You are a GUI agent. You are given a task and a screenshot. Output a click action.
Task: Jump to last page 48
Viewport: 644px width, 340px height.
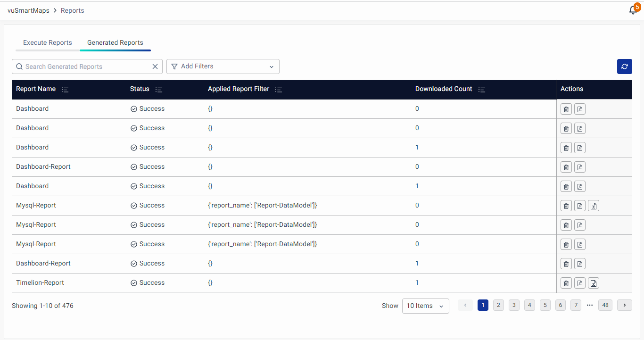click(x=605, y=305)
